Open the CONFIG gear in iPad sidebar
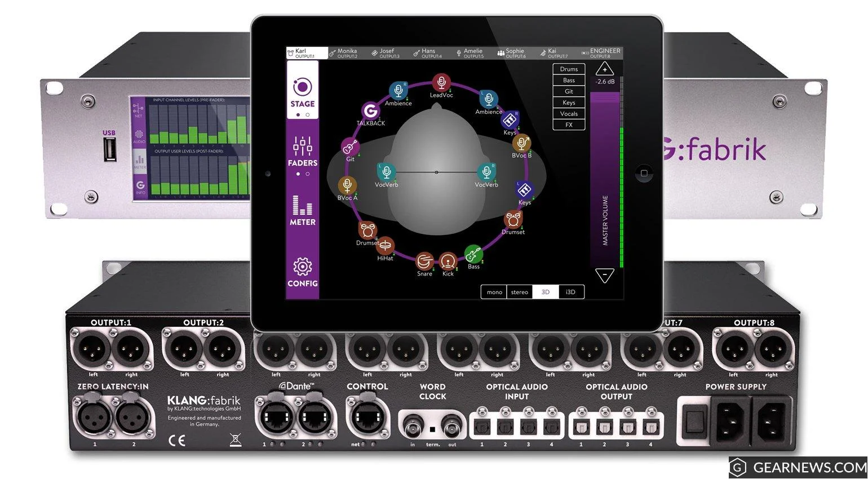This screenshot has width=868, height=479. (303, 272)
